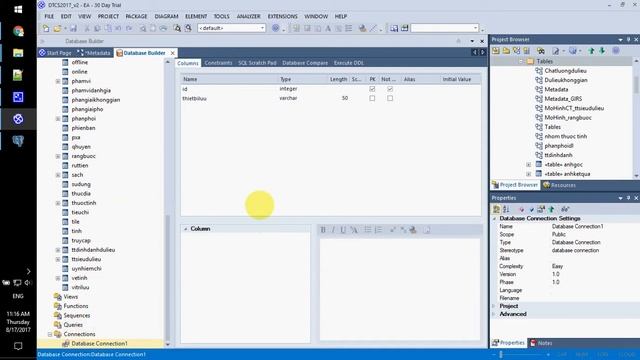This screenshot has height=360, width=640.
Task: Open the EXTENSIONS menu
Action: coord(282,16)
